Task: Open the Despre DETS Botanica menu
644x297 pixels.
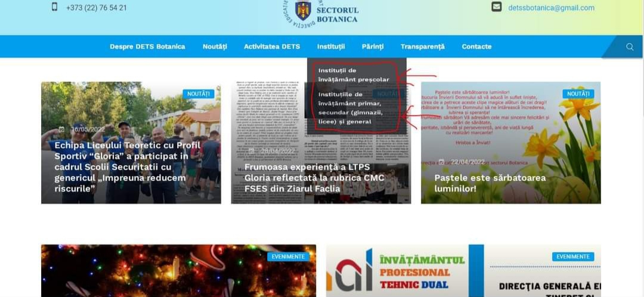Action: pos(147,47)
